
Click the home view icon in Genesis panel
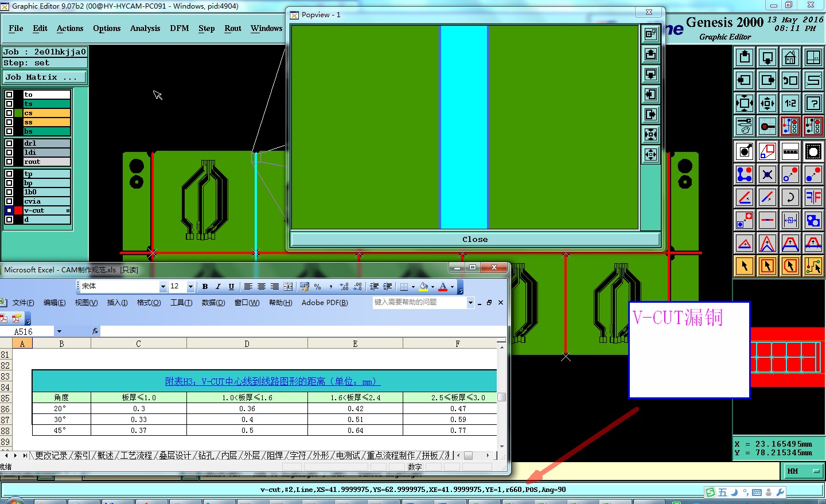(x=790, y=57)
